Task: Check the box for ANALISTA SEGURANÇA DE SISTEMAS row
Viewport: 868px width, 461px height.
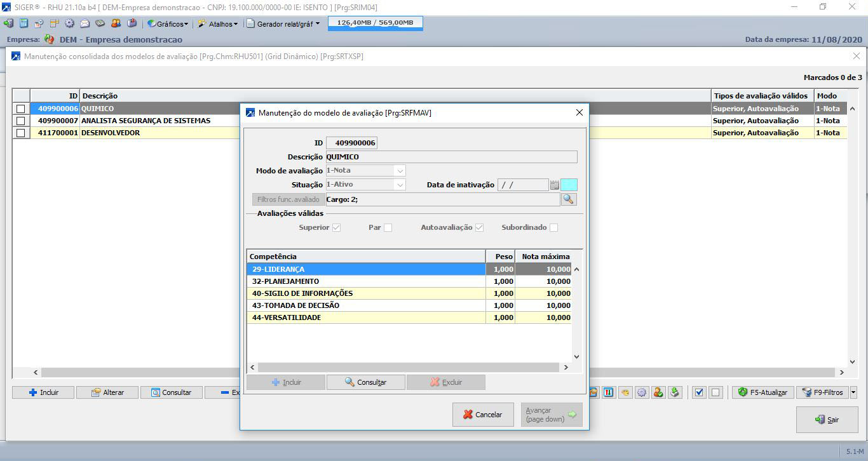Action: [x=21, y=121]
